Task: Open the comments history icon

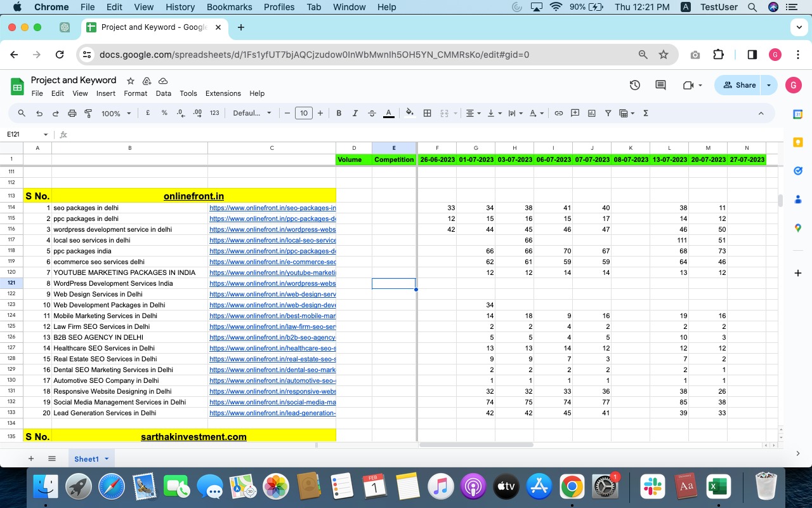Action: click(660, 85)
